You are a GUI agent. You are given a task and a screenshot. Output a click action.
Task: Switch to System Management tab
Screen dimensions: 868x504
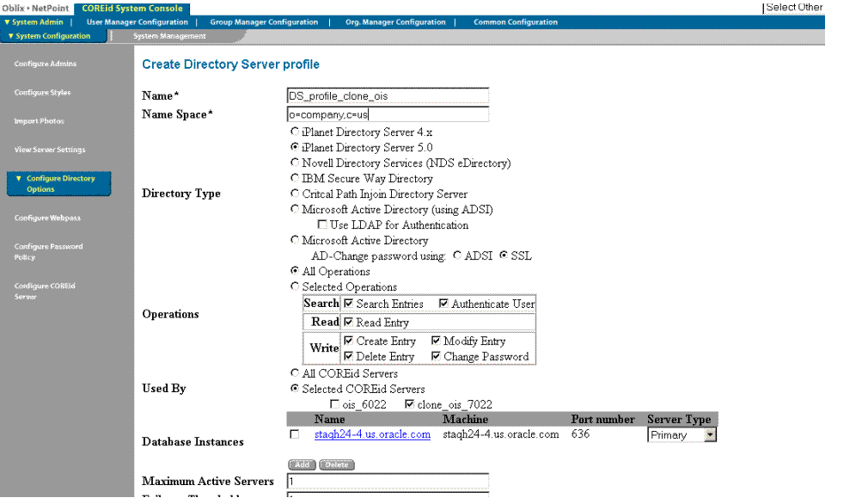[x=169, y=36]
